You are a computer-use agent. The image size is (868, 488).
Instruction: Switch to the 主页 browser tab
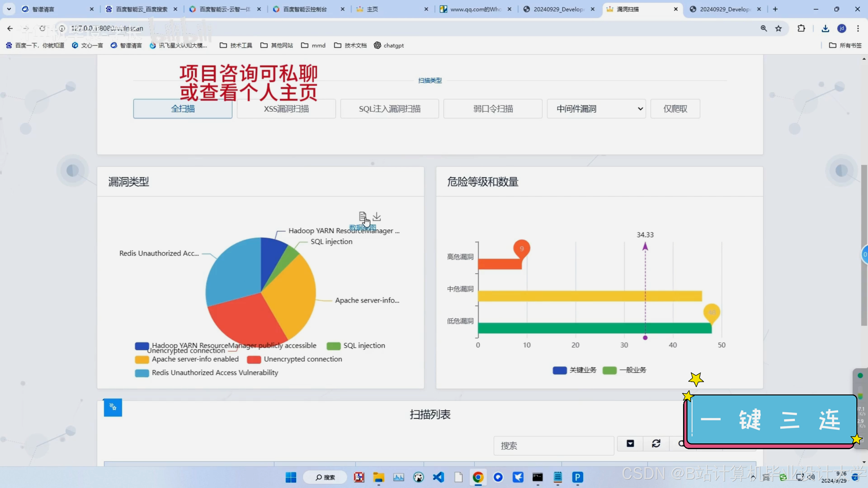pos(372,9)
